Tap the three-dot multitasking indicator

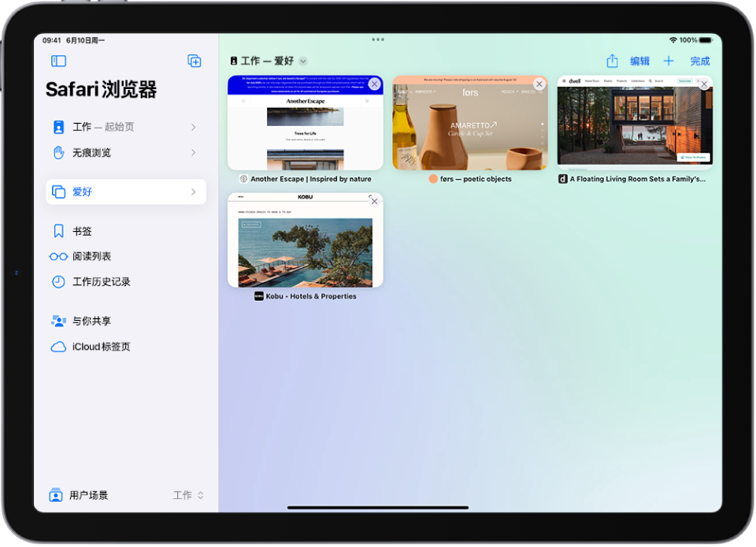click(378, 39)
